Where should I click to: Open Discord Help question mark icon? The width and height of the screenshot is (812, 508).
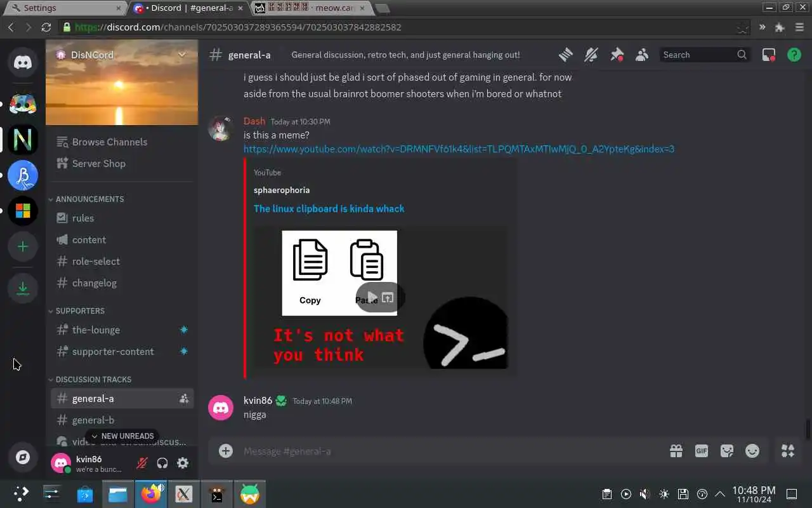click(794, 55)
